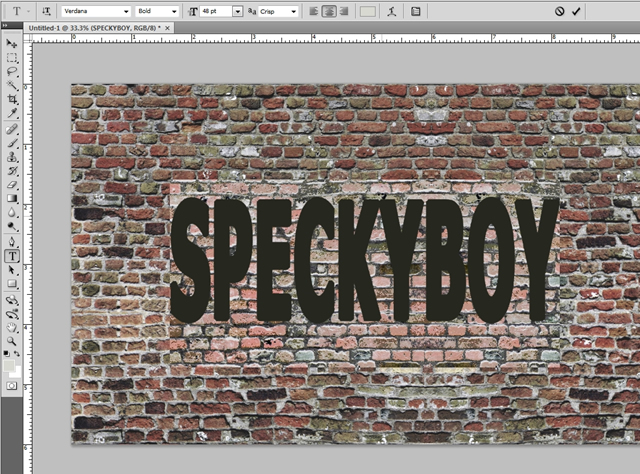The image size is (640, 474).
Task: Open the foreground color picker
Action: (x=9, y=365)
